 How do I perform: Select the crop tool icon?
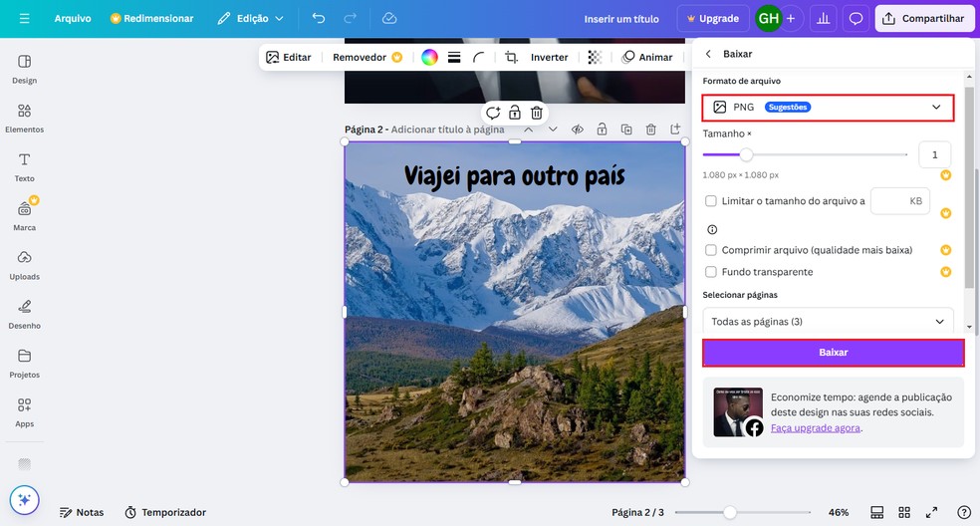[511, 58]
